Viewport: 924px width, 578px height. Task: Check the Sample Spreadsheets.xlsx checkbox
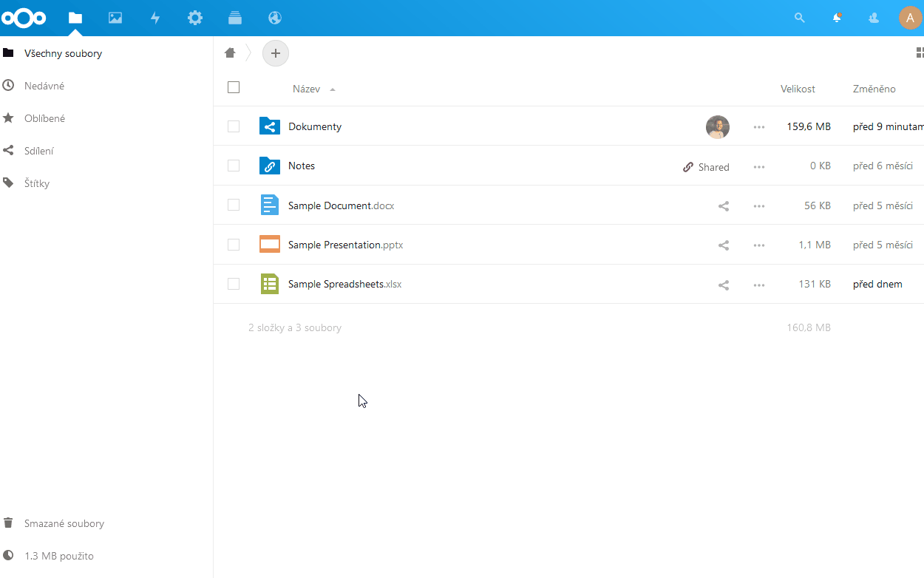click(x=234, y=284)
